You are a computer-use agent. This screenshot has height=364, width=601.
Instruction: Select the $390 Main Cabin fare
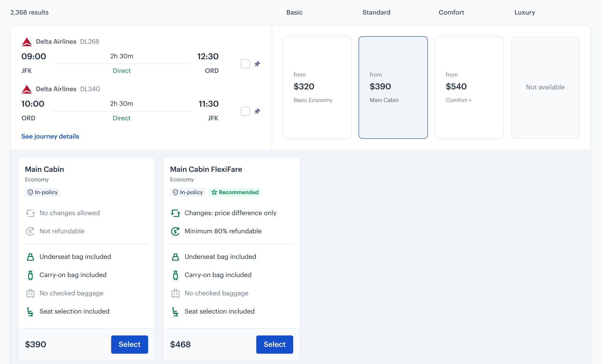point(130,345)
